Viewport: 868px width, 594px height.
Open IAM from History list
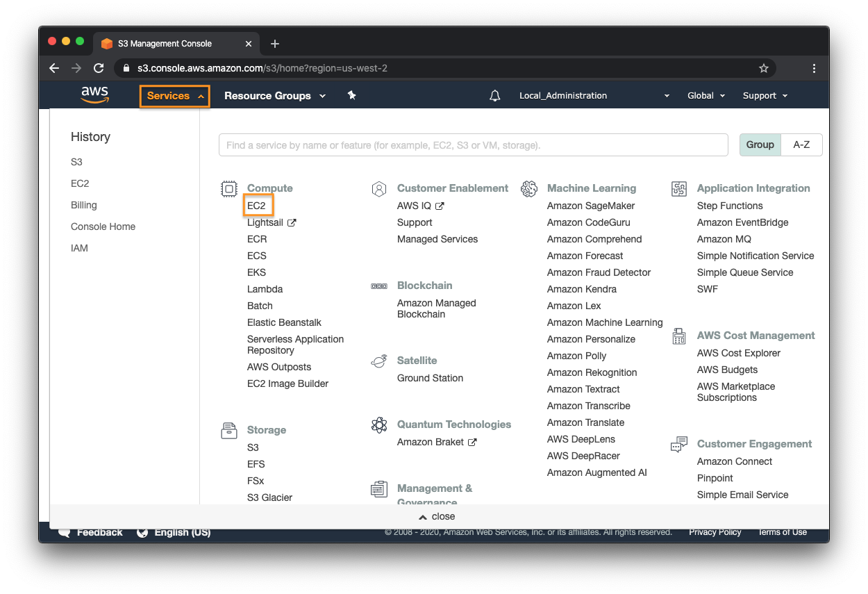79,248
